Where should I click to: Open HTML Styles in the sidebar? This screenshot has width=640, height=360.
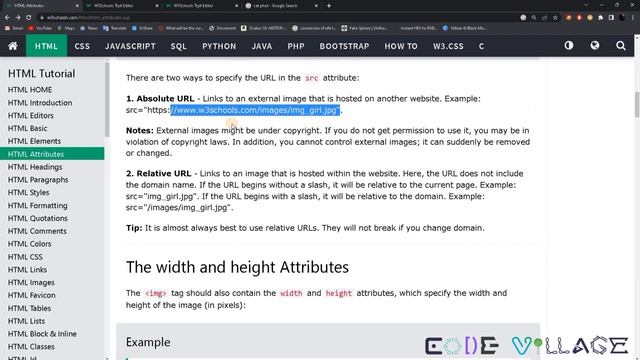pyautogui.click(x=52, y=192)
